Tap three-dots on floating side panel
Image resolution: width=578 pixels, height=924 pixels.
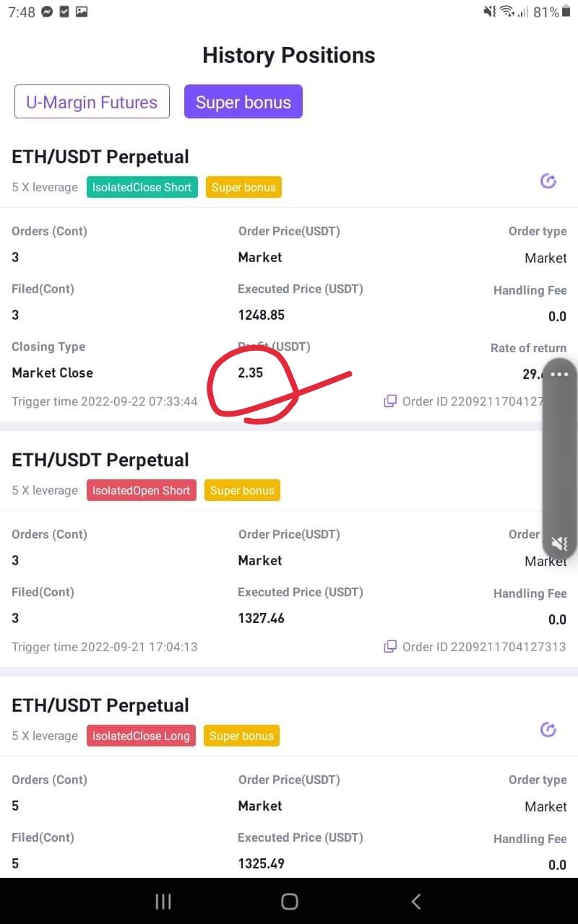pos(560,374)
